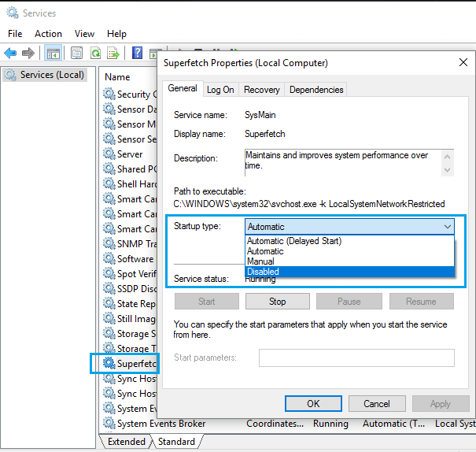This screenshot has width=476, height=452.
Task: Open Properties toolbar icon in Services
Action: pyautogui.click(x=76, y=54)
